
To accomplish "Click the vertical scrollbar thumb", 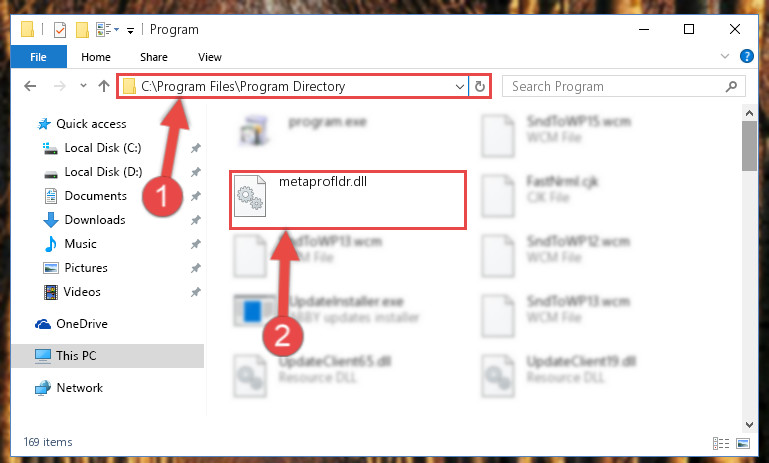I will pyautogui.click(x=749, y=146).
